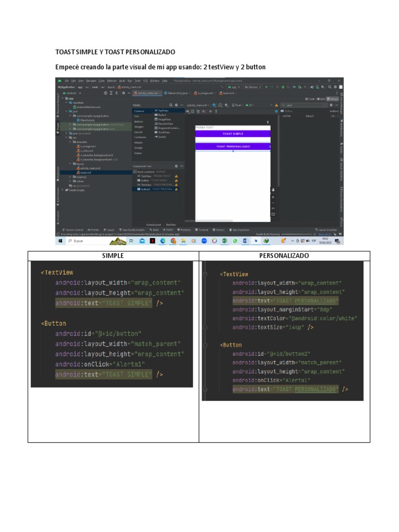
Task: Click the TOAST PERSONALIZADO button in preview
Action: (233, 147)
